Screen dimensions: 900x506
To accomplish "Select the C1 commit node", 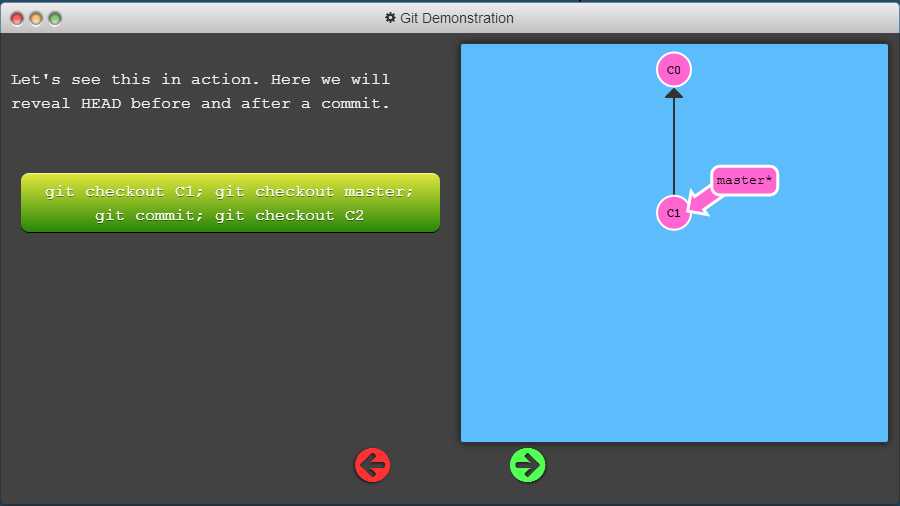I will point(674,213).
